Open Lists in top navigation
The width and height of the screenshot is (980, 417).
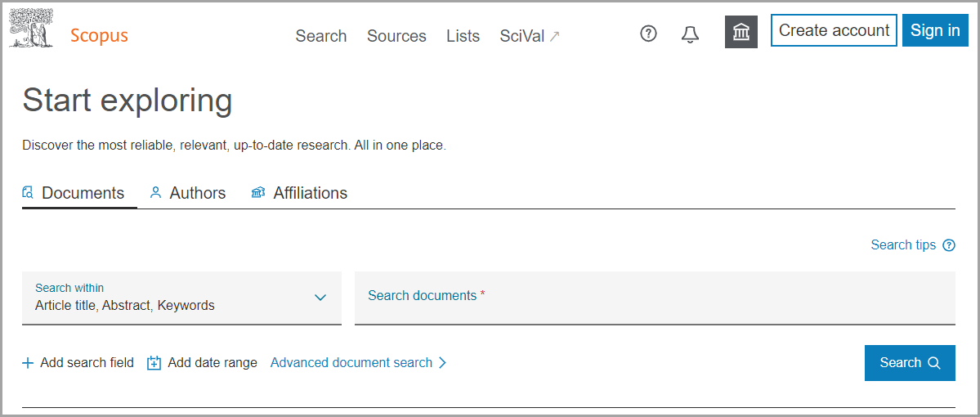coord(463,36)
